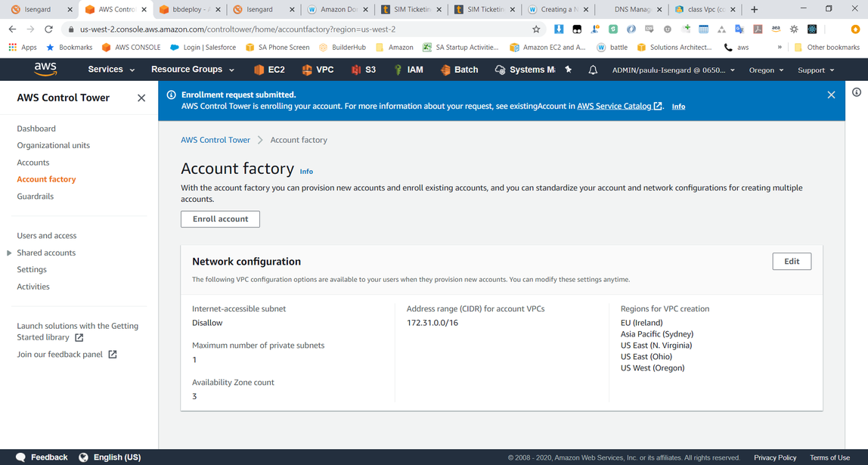The image size is (868, 465).
Task: Click the Google Translate extension icon
Action: pos(739,29)
